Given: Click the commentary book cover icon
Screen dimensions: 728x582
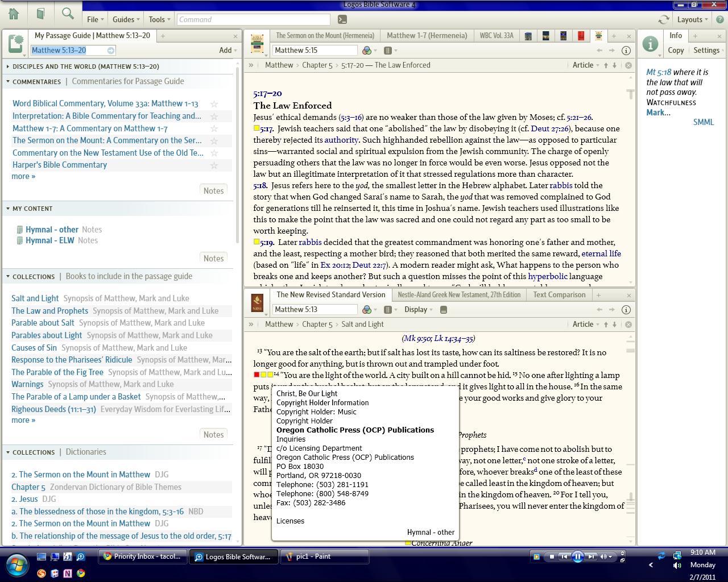Looking at the screenshot, I should click(257, 44).
